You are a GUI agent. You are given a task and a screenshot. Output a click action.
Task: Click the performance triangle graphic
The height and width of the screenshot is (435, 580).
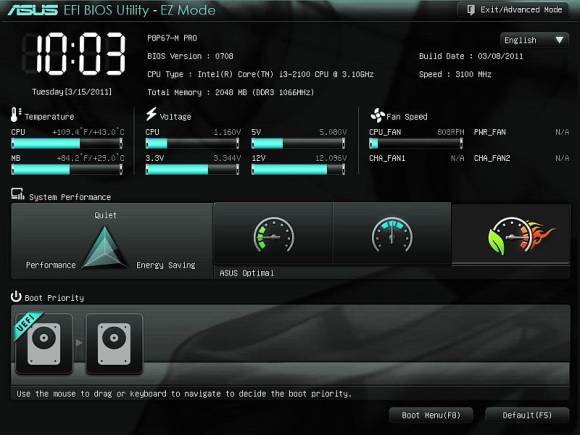click(x=105, y=247)
